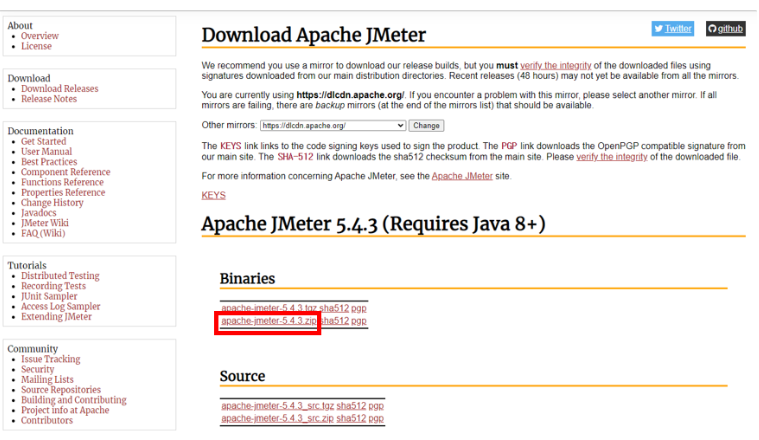Open the License link
Image resolution: width=759 pixels, height=440 pixels.
(x=36, y=46)
